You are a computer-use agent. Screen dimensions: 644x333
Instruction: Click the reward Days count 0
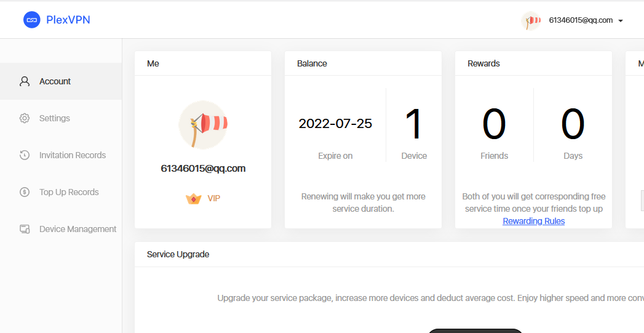coord(573,124)
